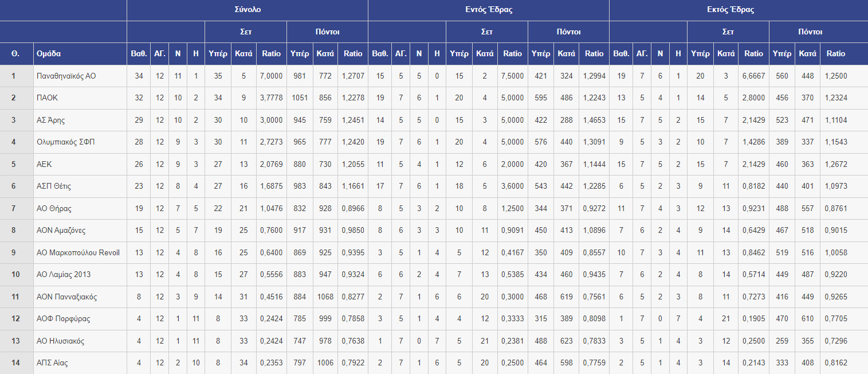Click the Σύνολο group header

(247, 10)
